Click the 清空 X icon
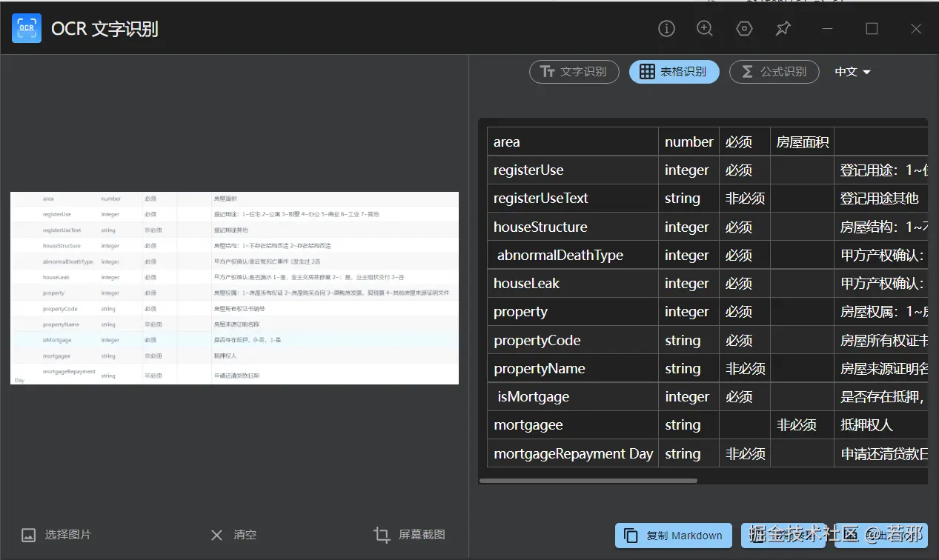Image resolution: width=939 pixels, height=560 pixels. [x=216, y=535]
